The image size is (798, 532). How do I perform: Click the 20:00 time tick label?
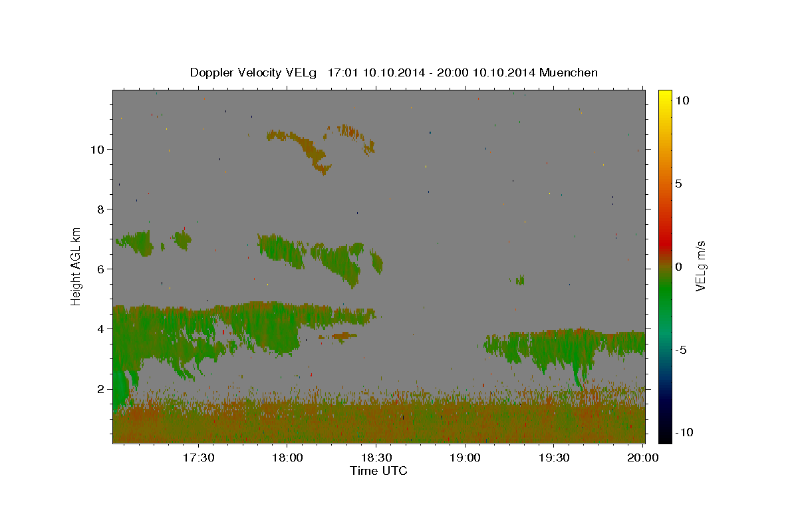point(643,458)
